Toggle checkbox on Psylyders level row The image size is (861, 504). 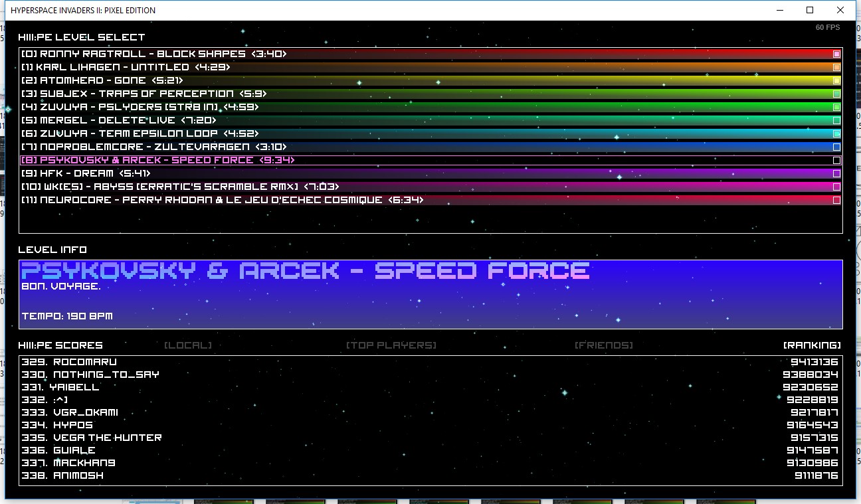(x=836, y=107)
